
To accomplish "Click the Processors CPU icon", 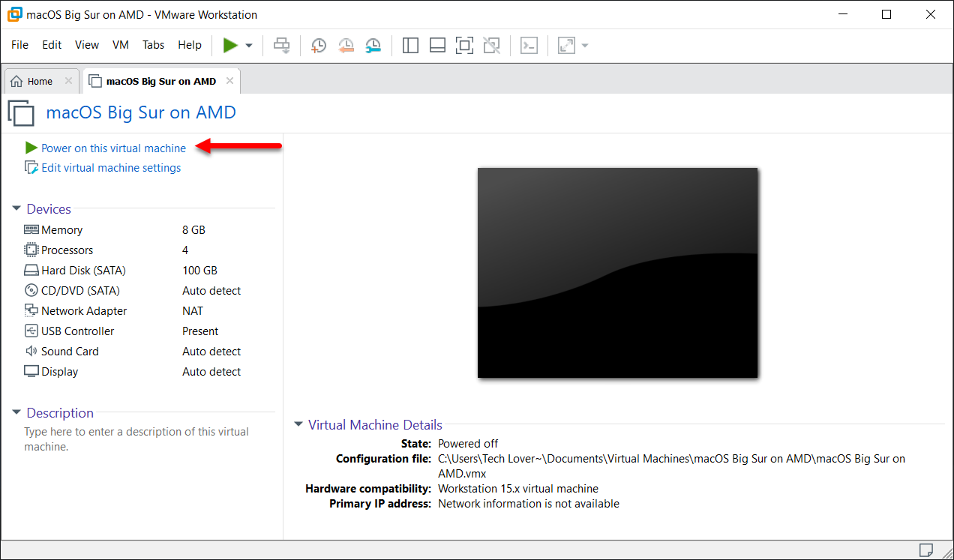I will click(31, 250).
